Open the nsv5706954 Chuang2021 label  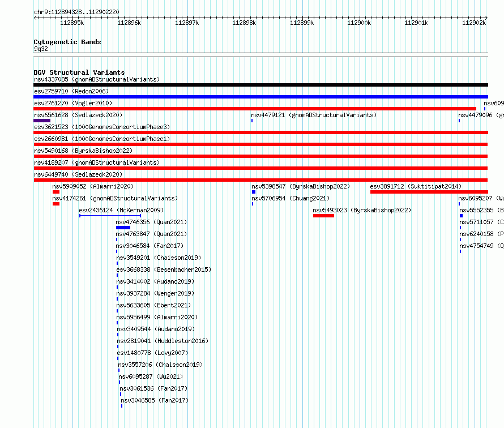[x=291, y=198]
